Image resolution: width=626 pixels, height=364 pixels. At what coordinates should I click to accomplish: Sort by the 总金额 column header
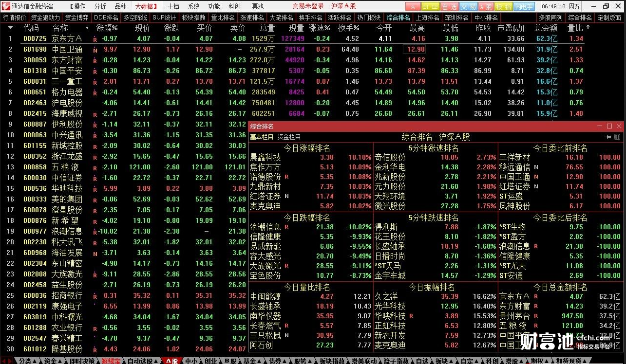click(x=546, y=28)
